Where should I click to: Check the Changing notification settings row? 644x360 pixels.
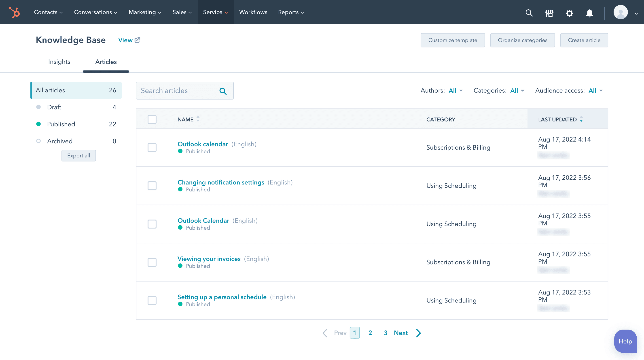(152, 186)
